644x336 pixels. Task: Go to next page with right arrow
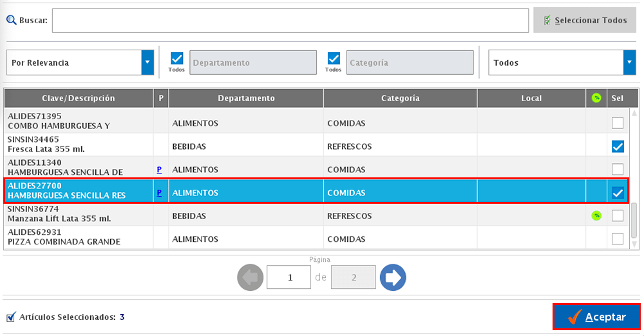coord(392,277)
